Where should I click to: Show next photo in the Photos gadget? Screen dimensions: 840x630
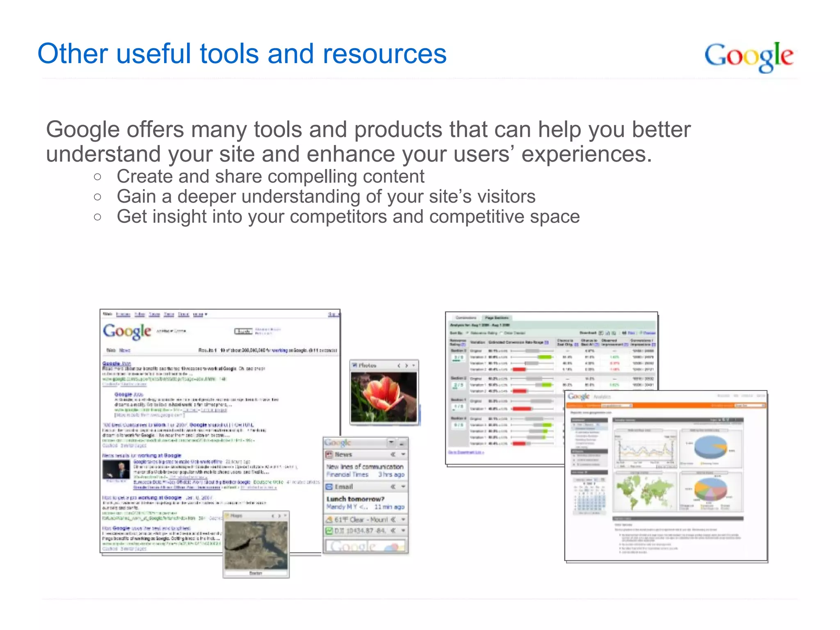[406, 365]
